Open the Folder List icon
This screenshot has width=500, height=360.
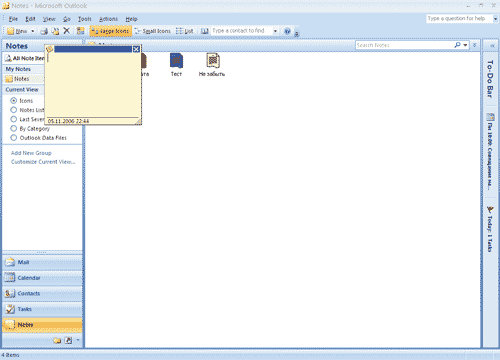click(57, 340)
